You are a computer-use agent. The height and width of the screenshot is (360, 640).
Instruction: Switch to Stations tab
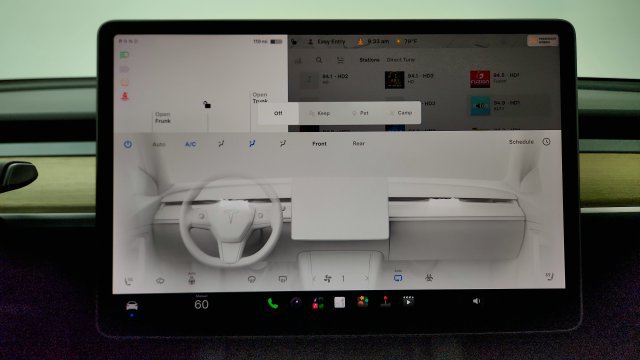[369, 60]
